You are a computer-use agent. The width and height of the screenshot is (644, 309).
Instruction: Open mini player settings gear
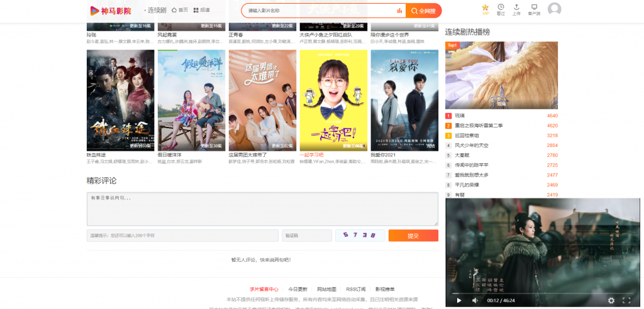pos(611,300)
